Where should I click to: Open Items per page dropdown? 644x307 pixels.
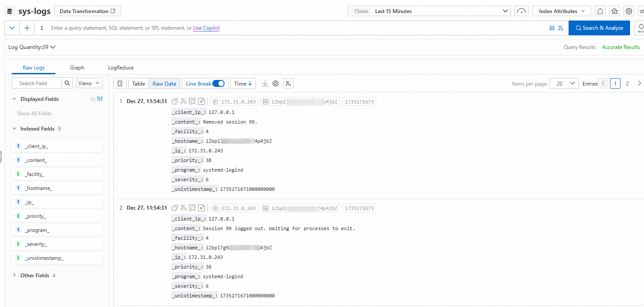click(x=564, y=83)
